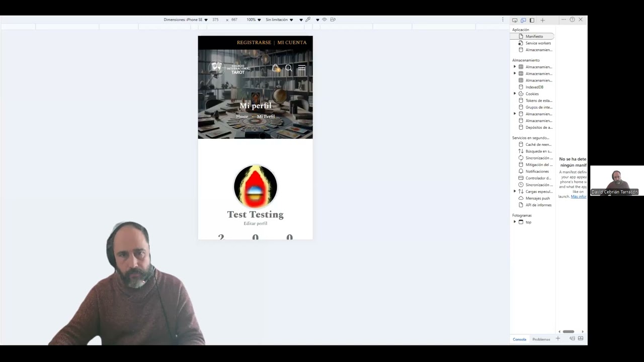Click the Test Testing profile name

(255, 215)
